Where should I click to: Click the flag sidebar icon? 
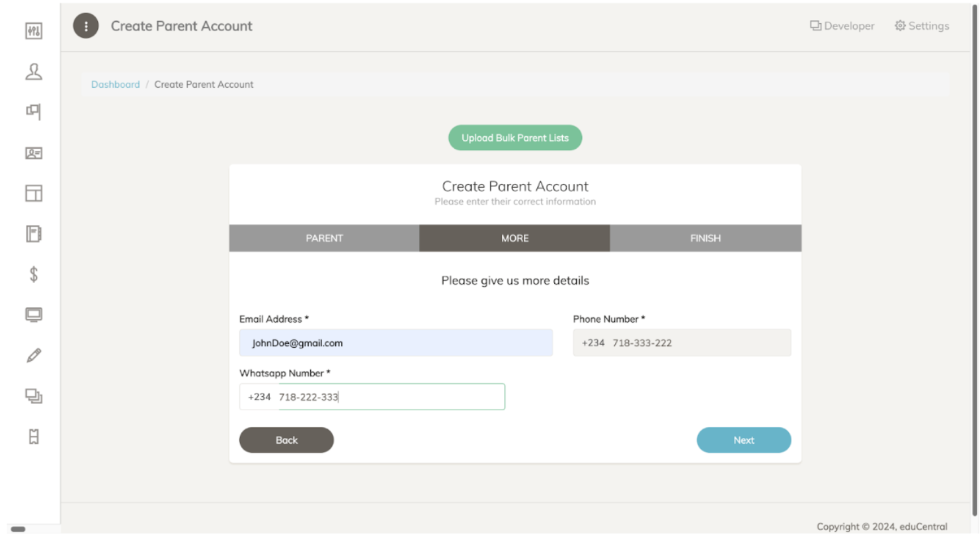[x=34, y=112]
